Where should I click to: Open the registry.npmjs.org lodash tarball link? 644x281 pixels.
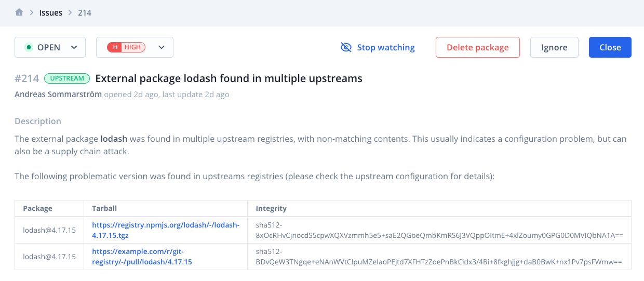point(166,230)
